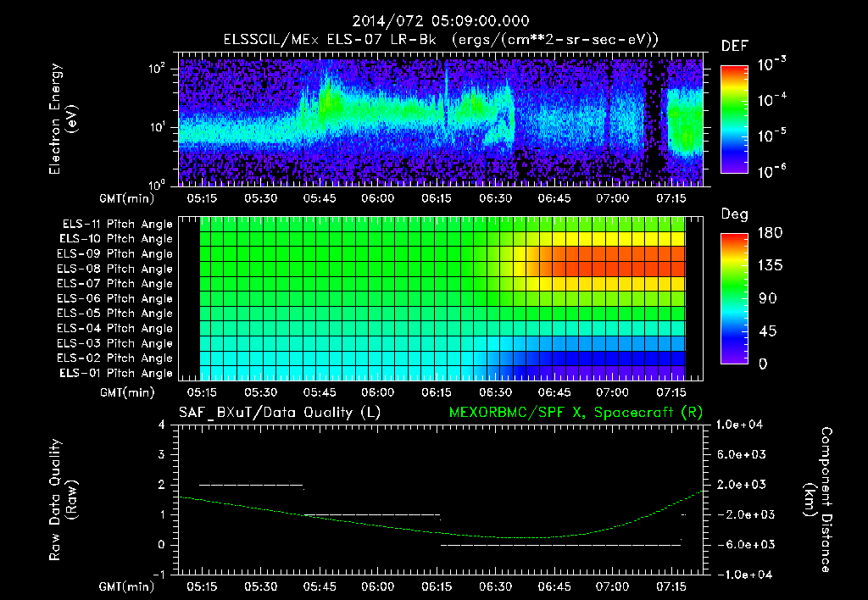Click the 4 tick on the data quality axis
The height and width of the screenshot is (600, 868).
[162, 425]
